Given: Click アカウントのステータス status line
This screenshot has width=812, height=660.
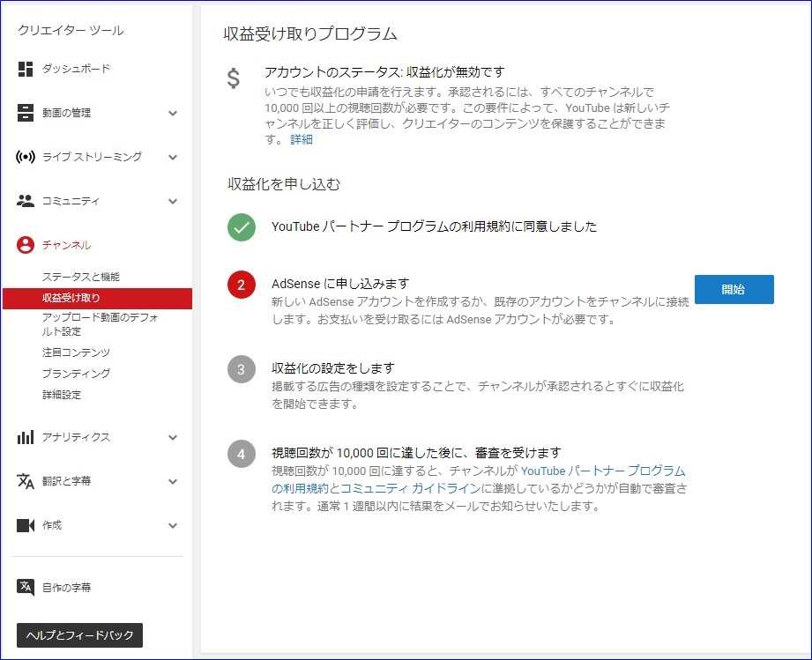Looking at the screenshot, I should (384, 72).
